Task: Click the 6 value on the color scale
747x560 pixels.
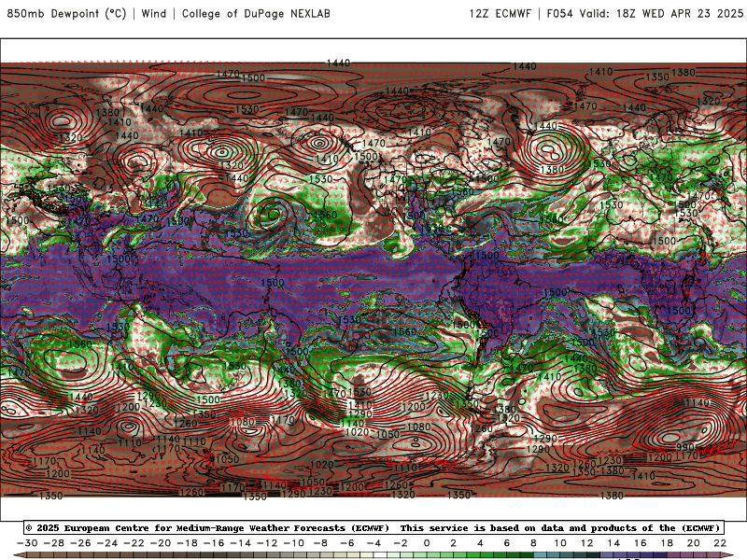Action: (507, 543)
